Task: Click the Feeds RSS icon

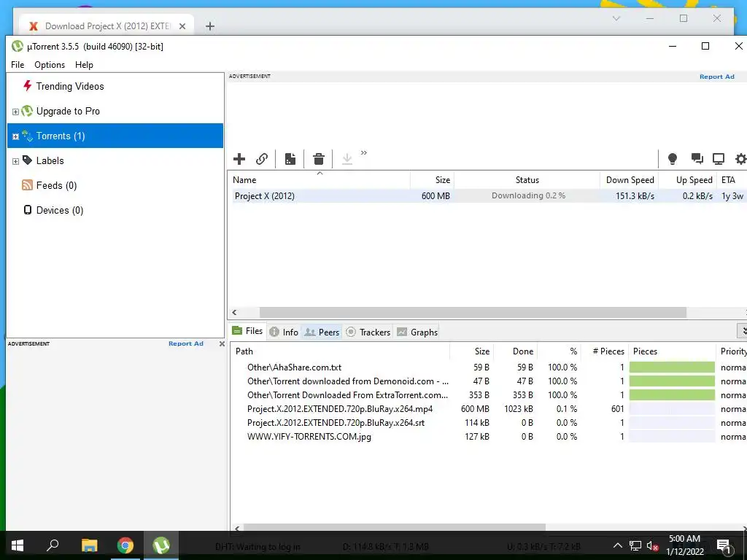Action: click(x=27, y=184)
